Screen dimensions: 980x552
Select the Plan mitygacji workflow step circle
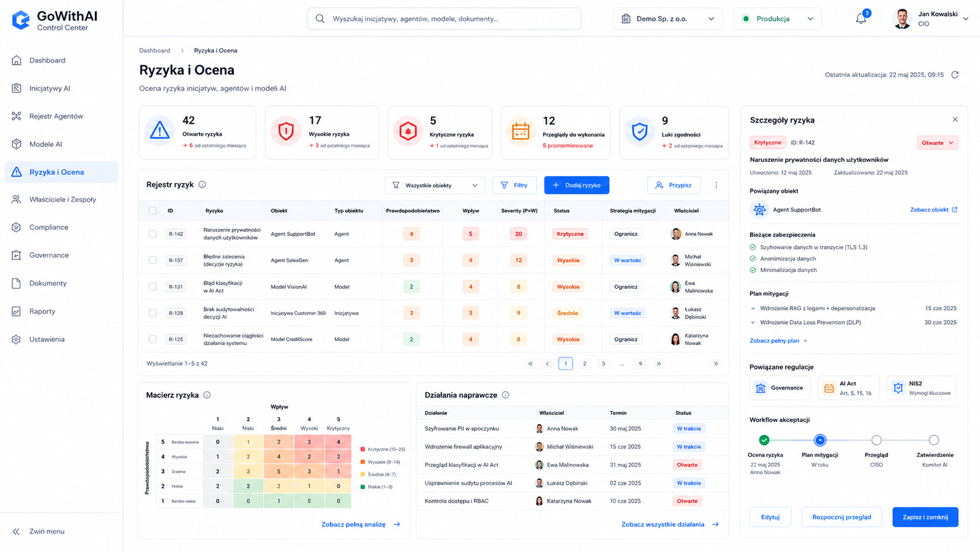820,440
